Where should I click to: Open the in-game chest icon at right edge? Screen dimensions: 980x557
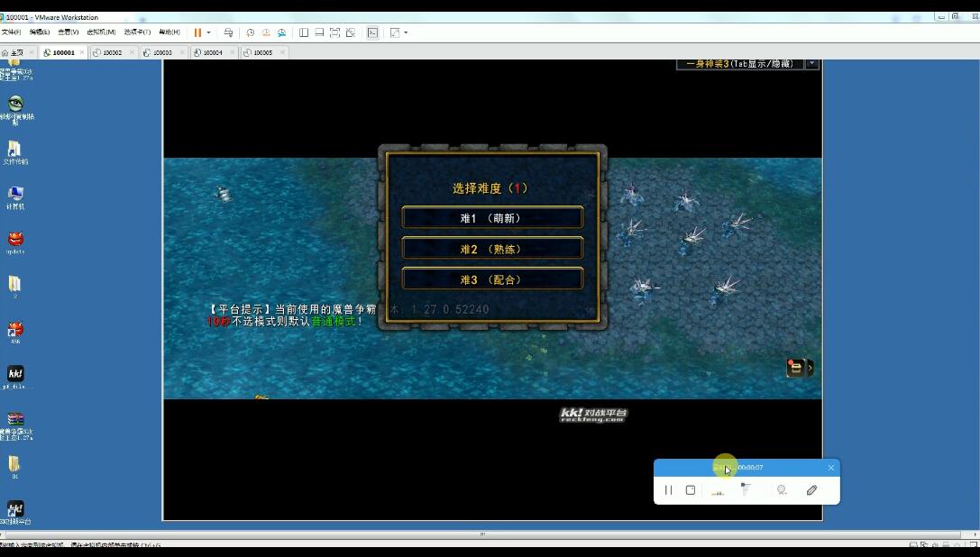[795, 368]
